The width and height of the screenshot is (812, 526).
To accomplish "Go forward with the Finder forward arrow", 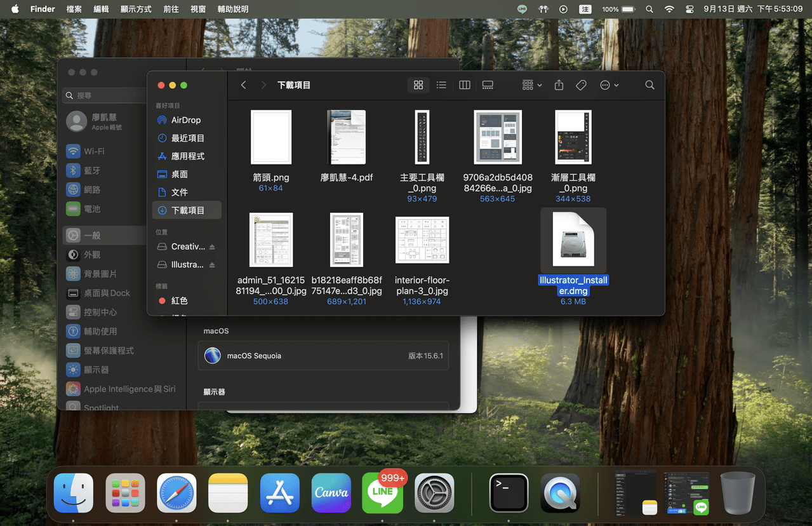I will point(263,85).
